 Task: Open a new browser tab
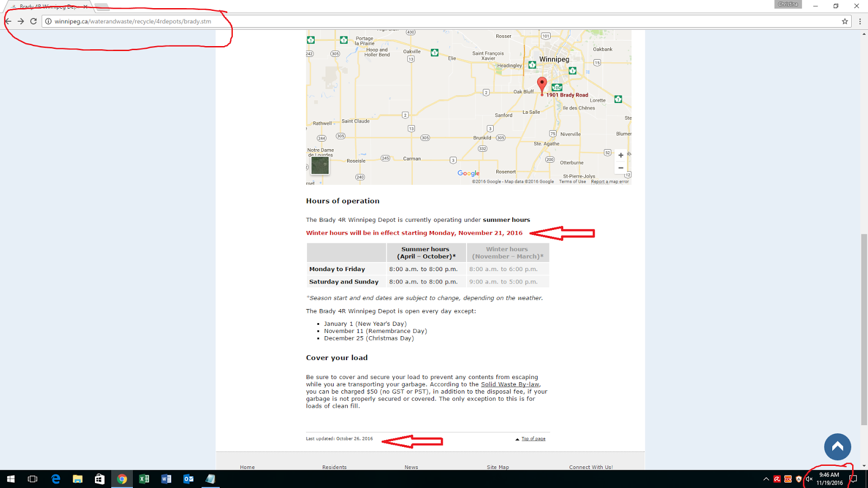point(102,7)
